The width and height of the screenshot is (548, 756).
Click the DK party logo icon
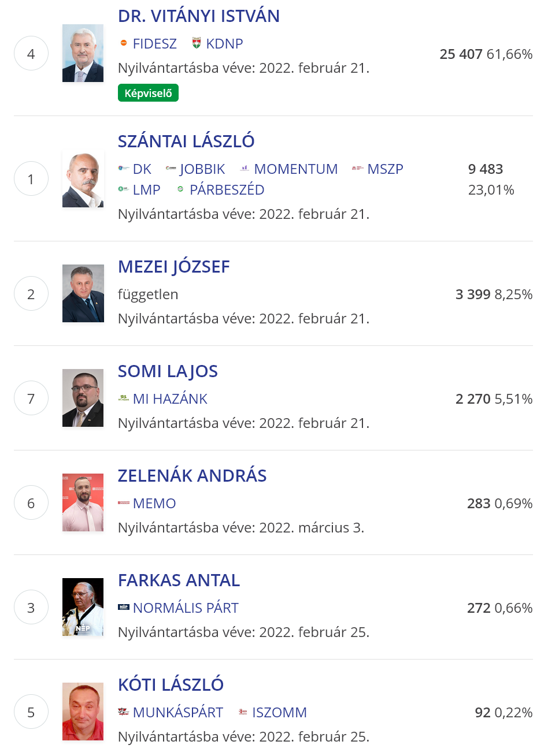coord(123,169)
